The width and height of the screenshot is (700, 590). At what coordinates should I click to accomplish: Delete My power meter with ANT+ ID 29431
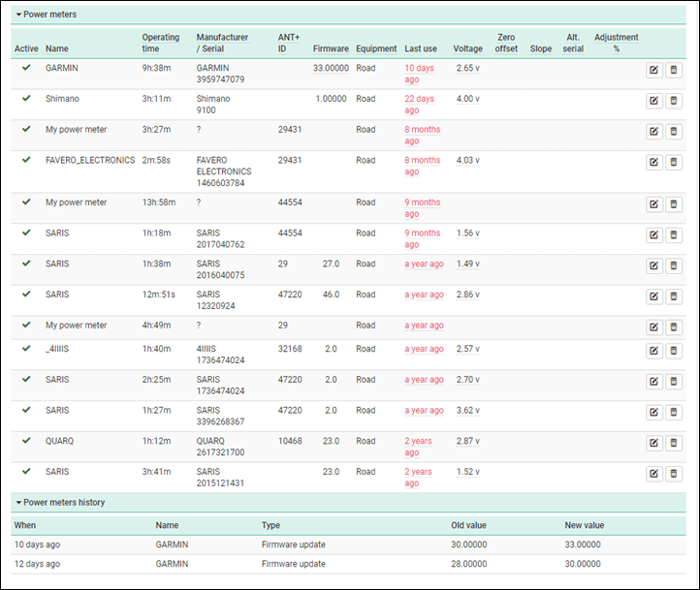tap(674, 132)
